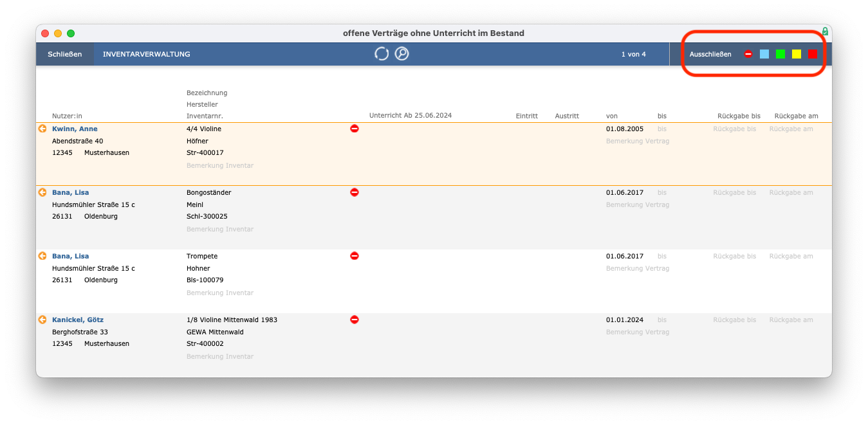The image size is (868, 425).
Task: Click Bemerkung Inventar field under Str-400002
Action: tap(220, 356)
